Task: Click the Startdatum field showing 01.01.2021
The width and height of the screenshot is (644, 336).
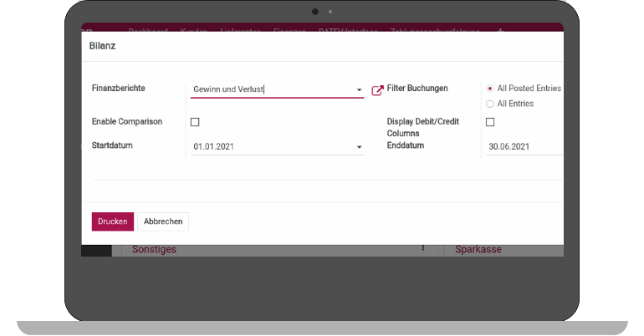Action: 269,146
